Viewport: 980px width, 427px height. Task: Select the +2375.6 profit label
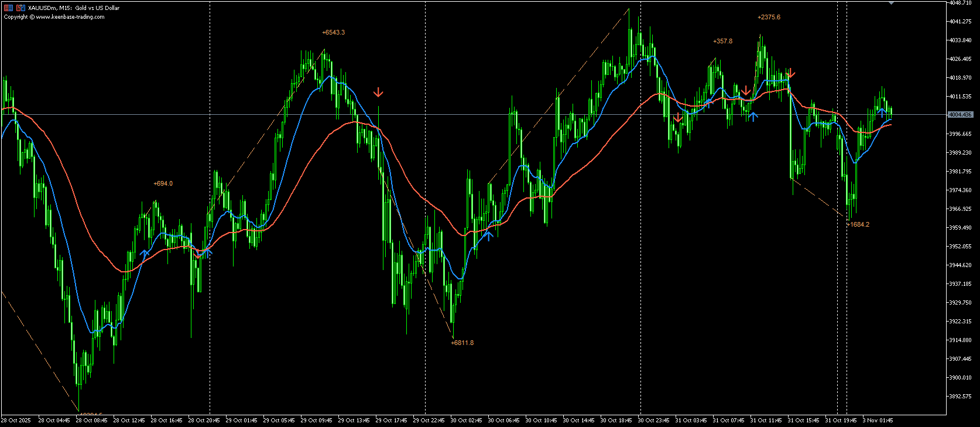click(769, 17)
